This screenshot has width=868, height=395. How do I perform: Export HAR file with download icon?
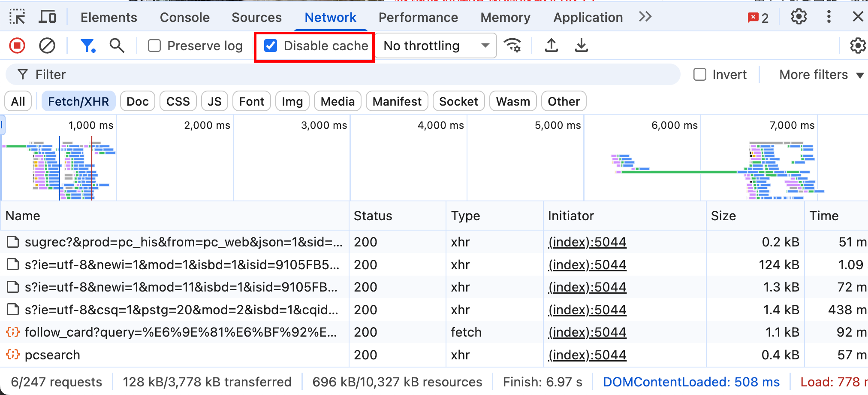582,46
